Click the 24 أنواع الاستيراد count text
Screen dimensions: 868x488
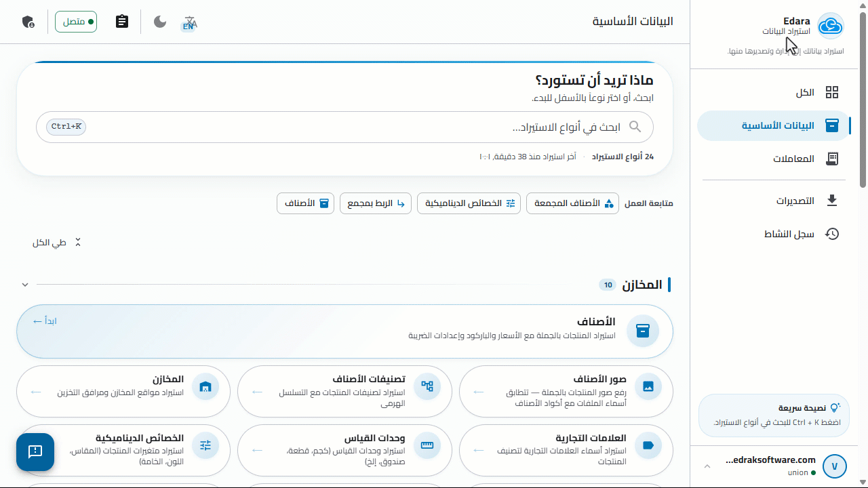(x=623, y=157)
